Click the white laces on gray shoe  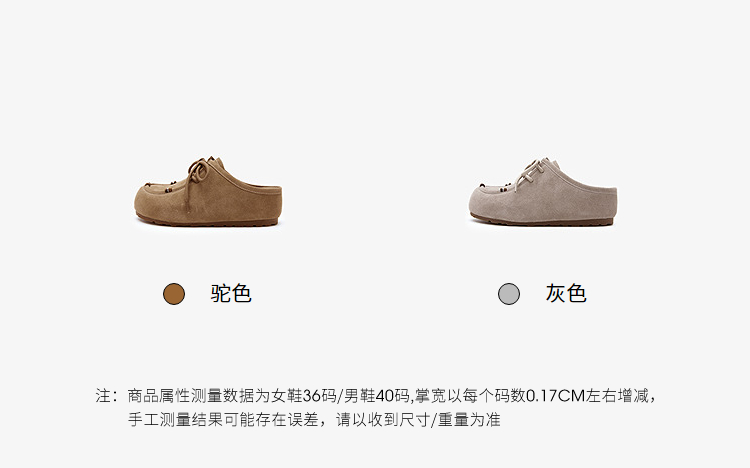(531, 172)
